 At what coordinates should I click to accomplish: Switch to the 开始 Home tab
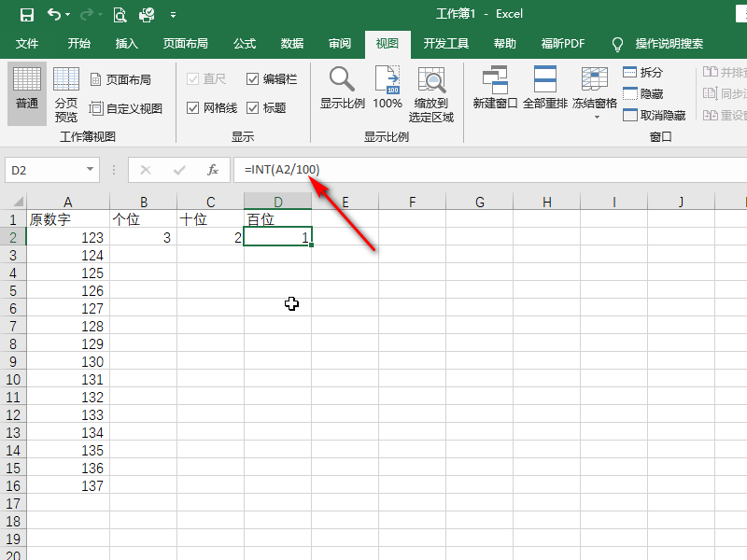click(x=79, y=44)
